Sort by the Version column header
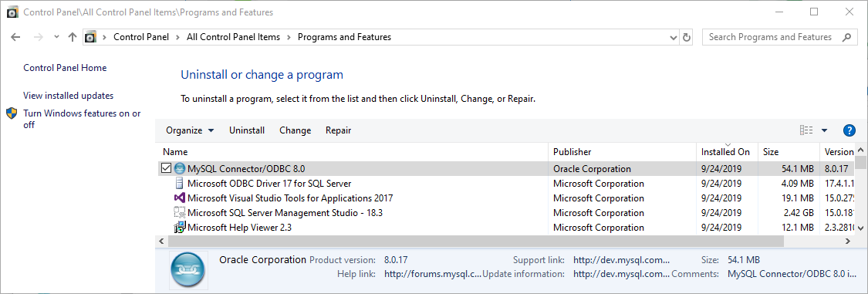Viewport: 868px width, 294px height. 837,152
